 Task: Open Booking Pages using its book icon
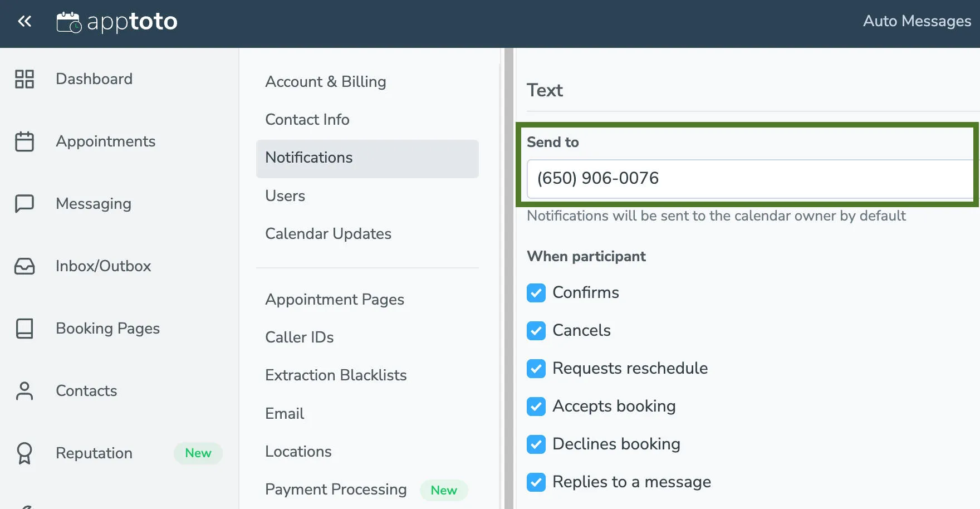point(24,329)
